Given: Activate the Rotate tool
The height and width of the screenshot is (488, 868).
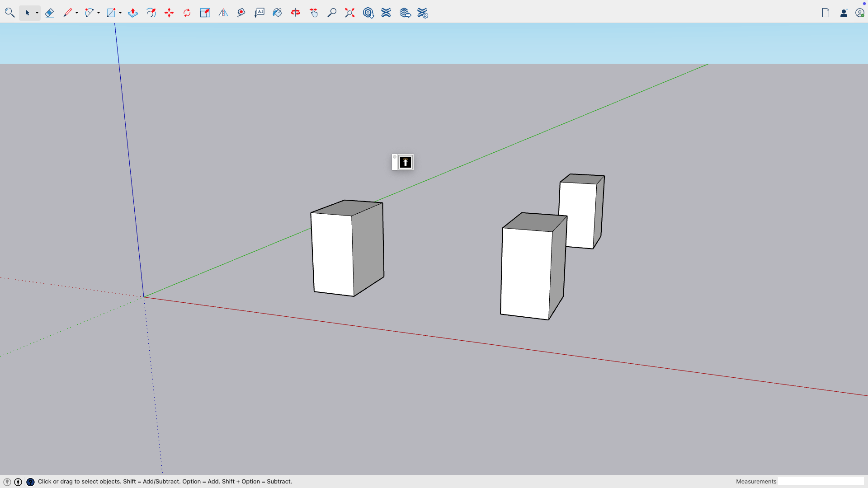Looking at the screenshot, I should click(x=187, y=13).
